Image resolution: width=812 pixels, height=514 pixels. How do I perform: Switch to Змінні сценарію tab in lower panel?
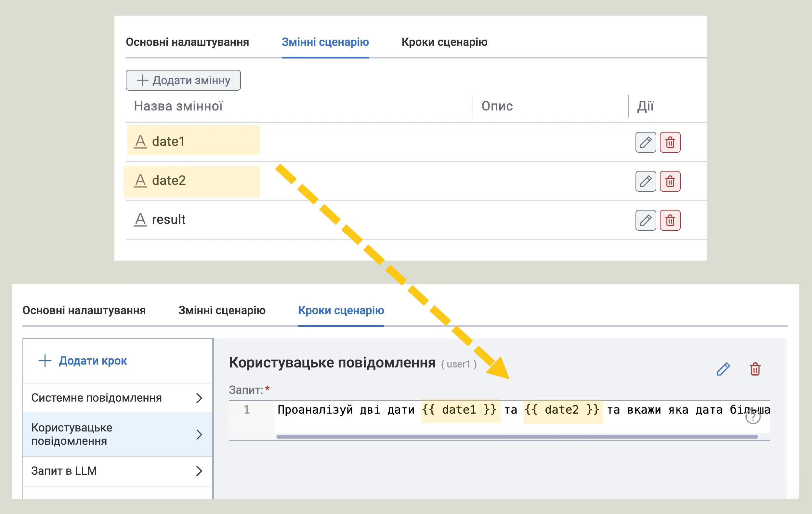click(222, 310)
